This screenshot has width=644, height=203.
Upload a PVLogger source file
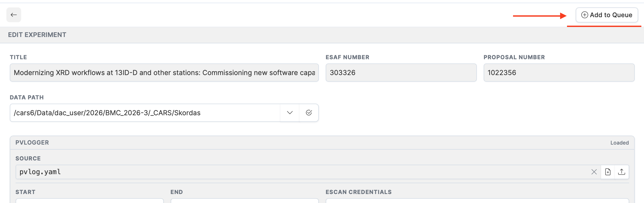pyautogui.click(x=622, y=172)
